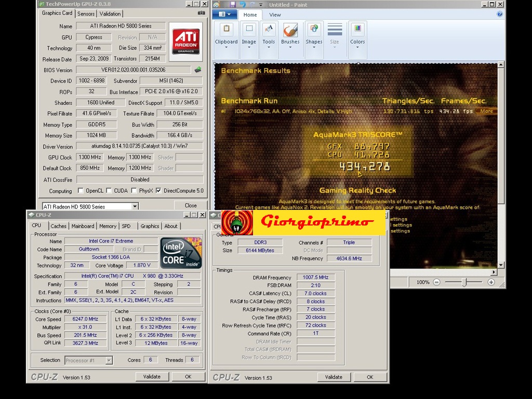Select the Graphics Card tab in GPU-Z

57,13
